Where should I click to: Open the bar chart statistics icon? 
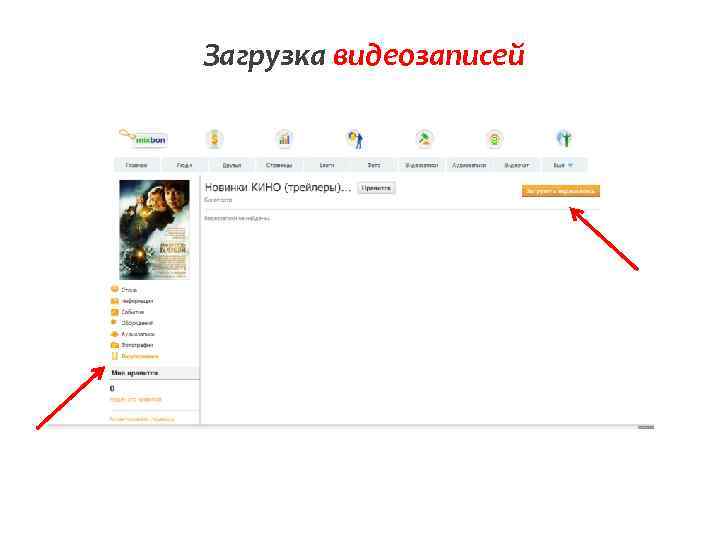284,138
